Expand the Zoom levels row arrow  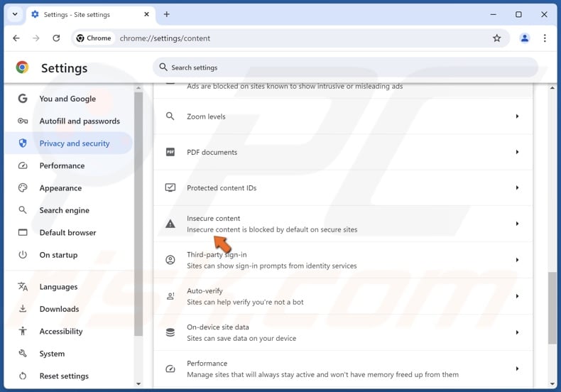coord(517,116)
